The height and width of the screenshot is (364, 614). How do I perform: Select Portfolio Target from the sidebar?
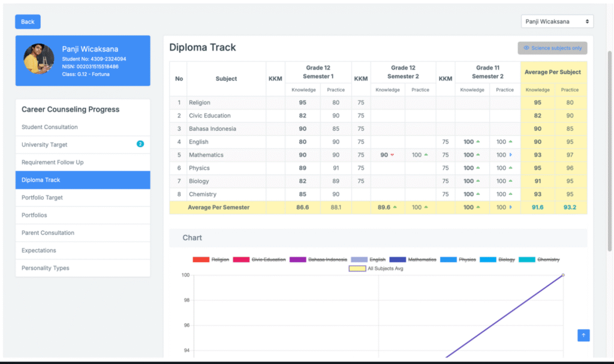click(x=42, y=197)
